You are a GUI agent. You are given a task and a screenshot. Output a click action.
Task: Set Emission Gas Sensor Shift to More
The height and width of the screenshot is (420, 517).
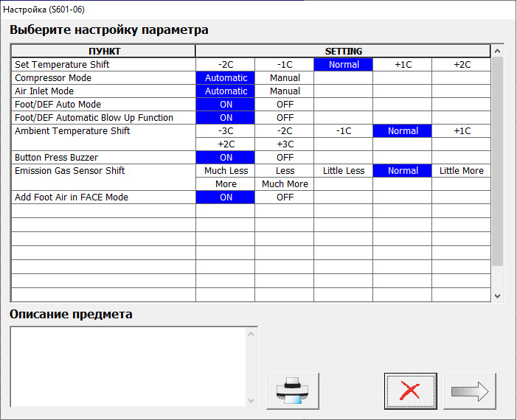point(226,183)
